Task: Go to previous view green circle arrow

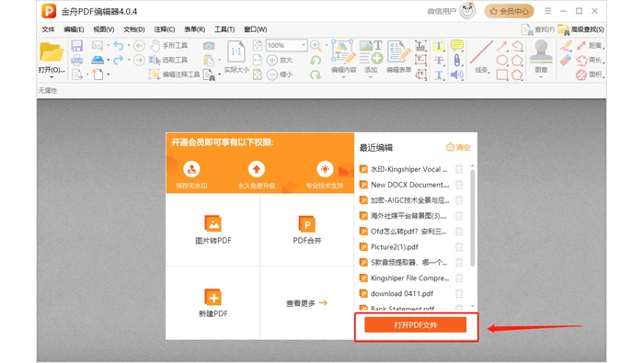Action: (x=139, y=45)
